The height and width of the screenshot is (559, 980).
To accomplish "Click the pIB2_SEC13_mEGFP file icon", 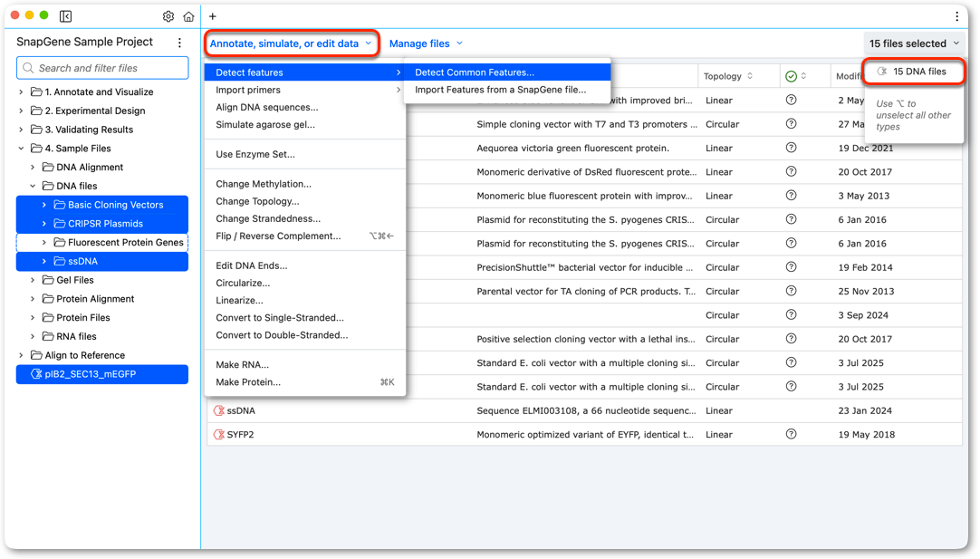I will 36,374.
